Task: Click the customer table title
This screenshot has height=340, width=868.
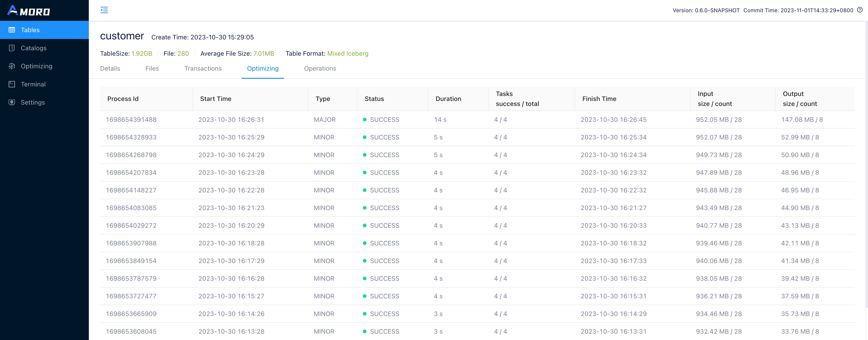Action: point(122,36)
